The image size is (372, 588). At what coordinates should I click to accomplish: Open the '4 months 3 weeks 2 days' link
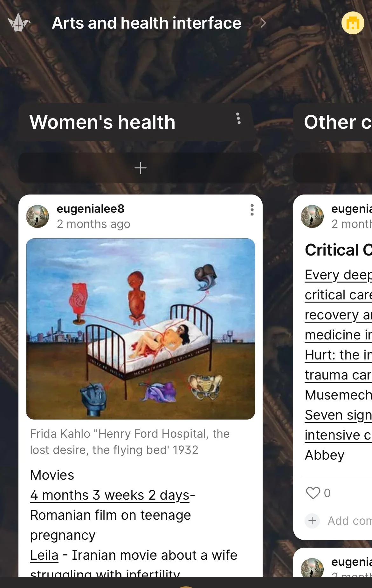[x=110, y=495]
